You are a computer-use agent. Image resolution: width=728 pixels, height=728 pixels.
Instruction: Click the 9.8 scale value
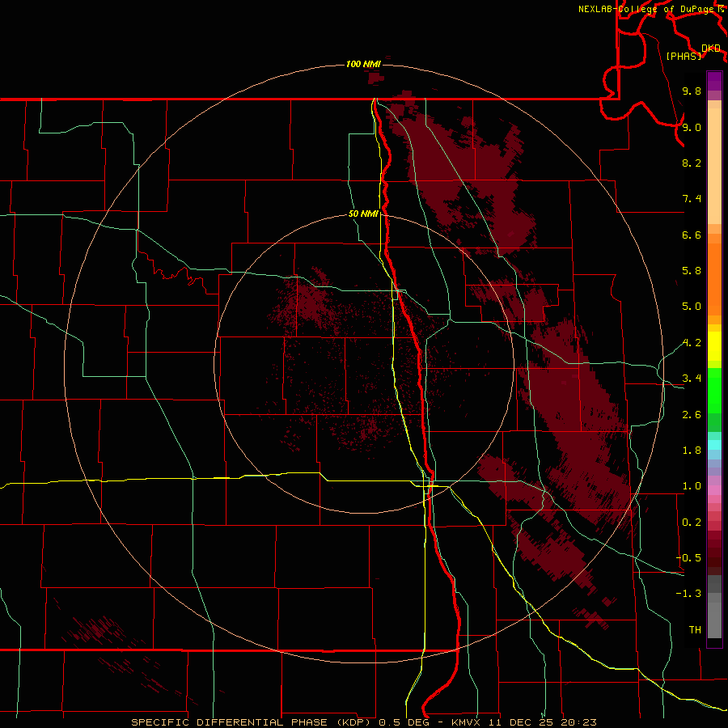(692, 91)
